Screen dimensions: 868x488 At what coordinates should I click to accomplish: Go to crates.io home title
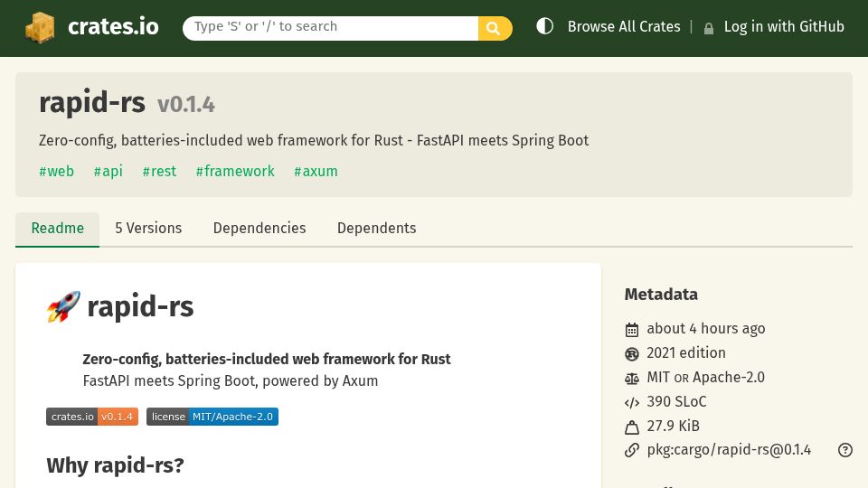click(x=113, y=26)
